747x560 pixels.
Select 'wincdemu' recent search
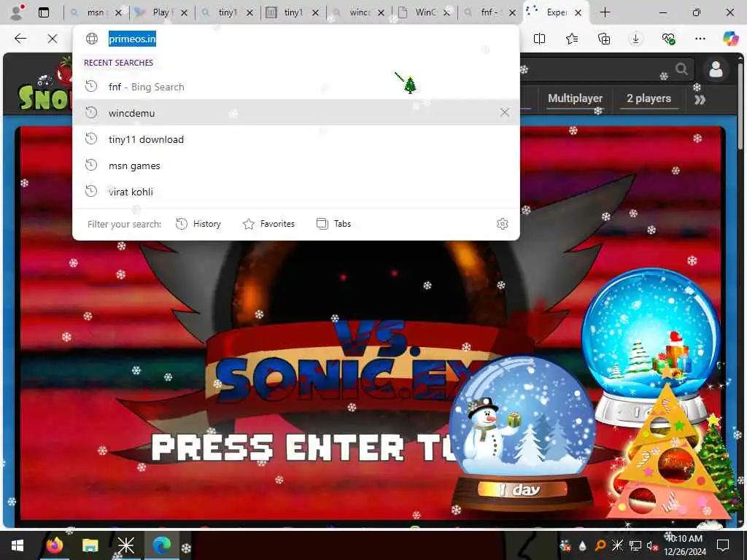click(296, 113)
